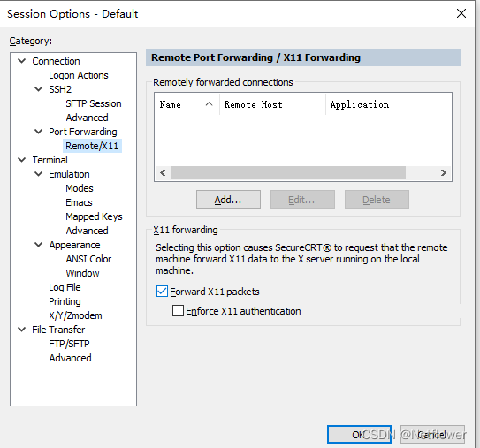Collapse the File Transfer tree node

tap(22, 330)
